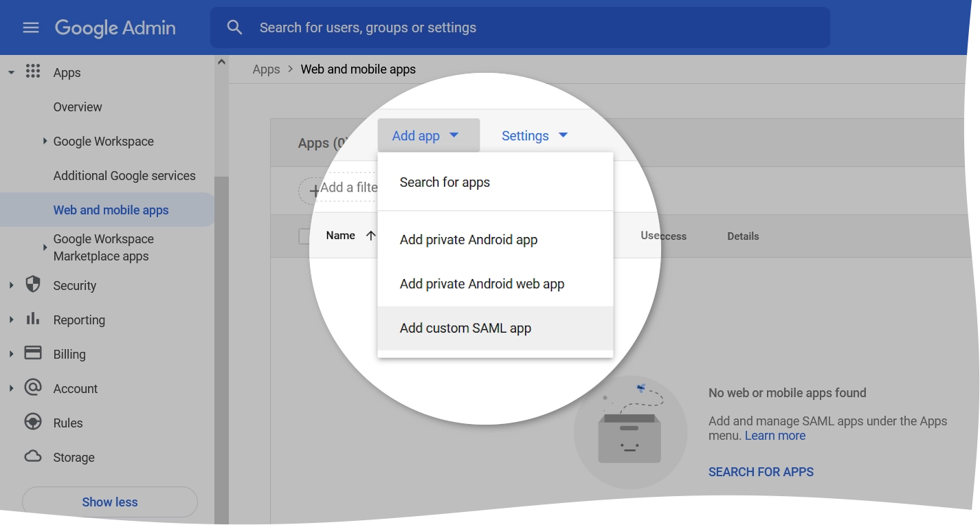Click the Reporting bar chart icon

(33, 319)
